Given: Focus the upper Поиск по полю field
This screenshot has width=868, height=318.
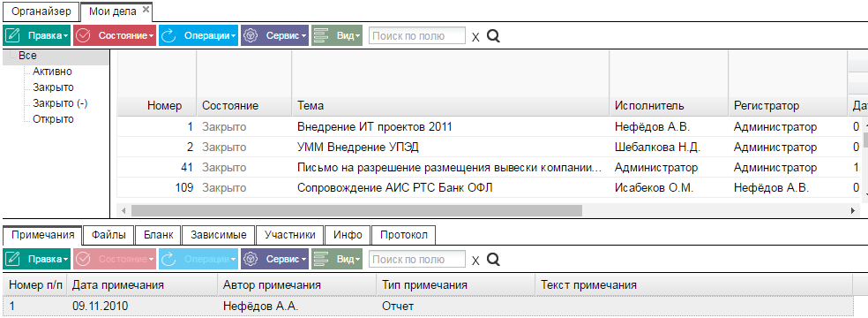Looking at the screenshot, I should 417,36.
